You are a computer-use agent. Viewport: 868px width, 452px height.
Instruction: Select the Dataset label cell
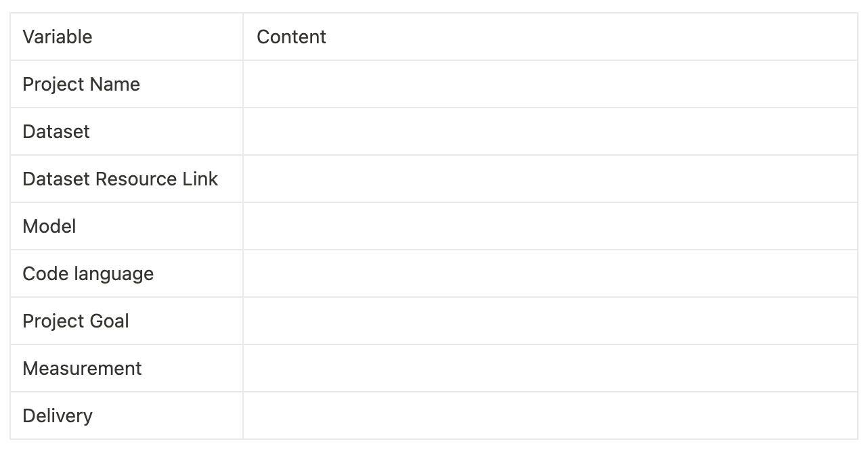(127, 131)
